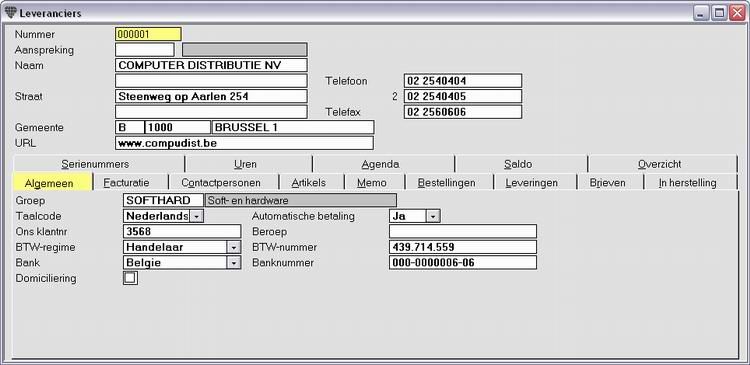The height and width of the screenshot is (365, 750).
Task: Edit the city field BRUSSEL 1
Action: coord(293,127)
